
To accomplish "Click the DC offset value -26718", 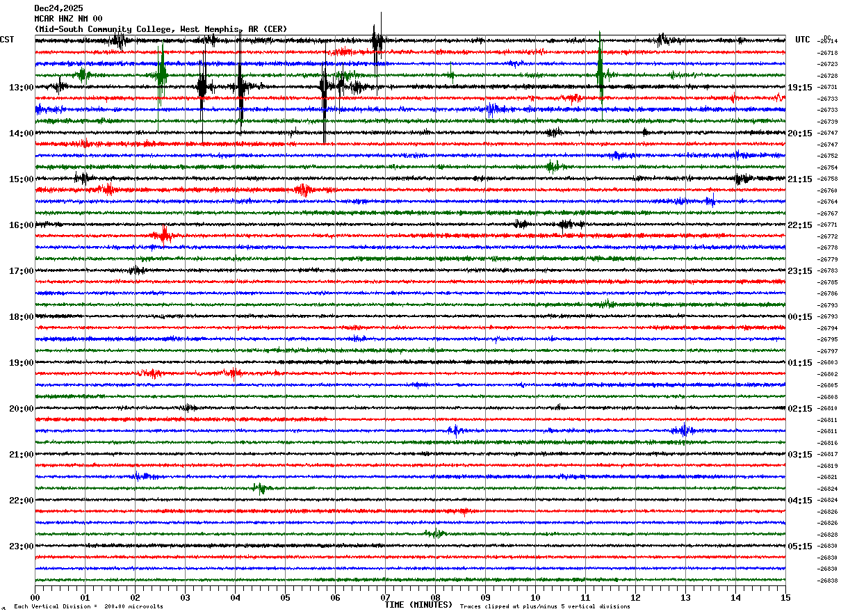I will point(828,53).
